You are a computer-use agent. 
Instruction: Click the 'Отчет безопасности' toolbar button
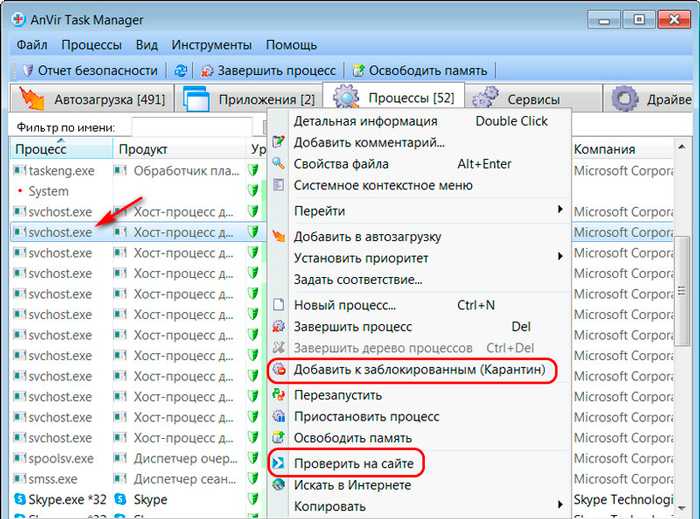pyautogui.click(x=91, y=71)
